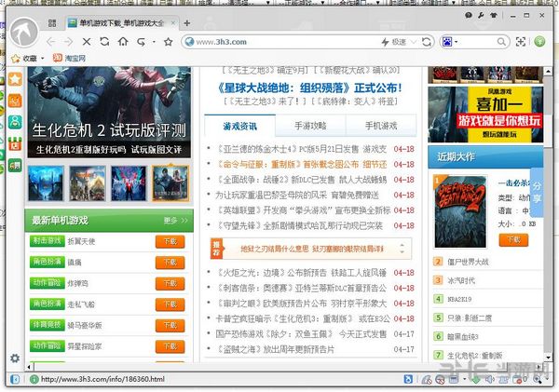Download 异星探险家 with its 下载 button
Screen dimensions: 559x392
[x=170, y=346]
